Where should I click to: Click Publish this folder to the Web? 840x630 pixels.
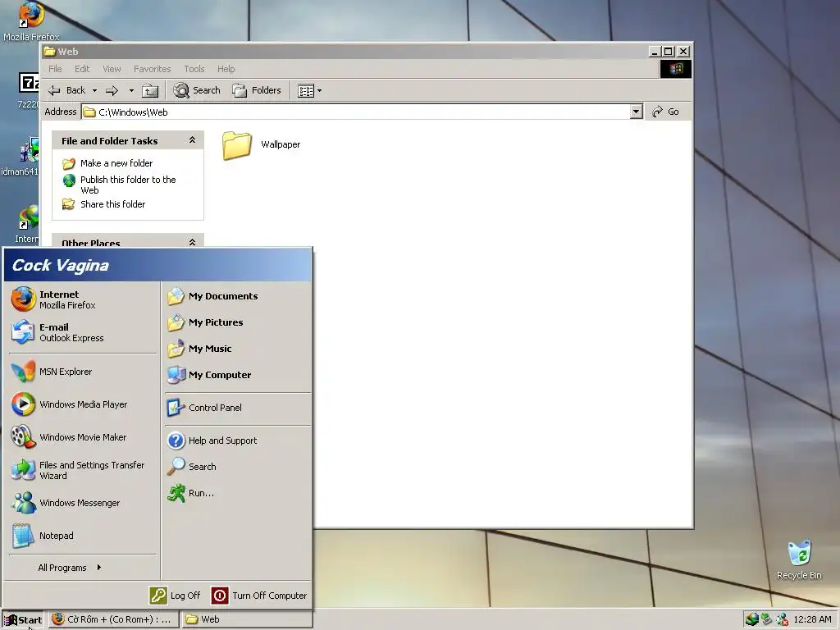128,185
